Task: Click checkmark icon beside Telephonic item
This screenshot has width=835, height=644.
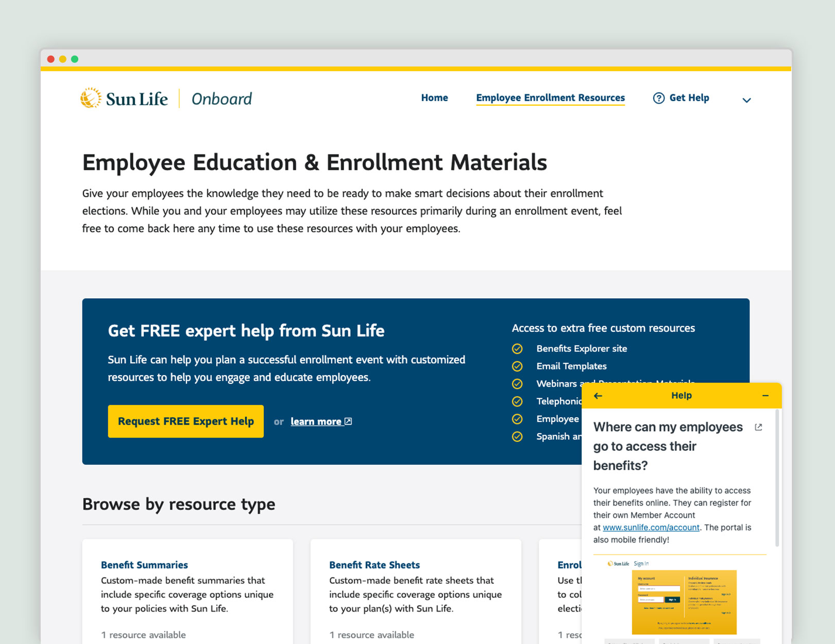Action: (517, 401)
